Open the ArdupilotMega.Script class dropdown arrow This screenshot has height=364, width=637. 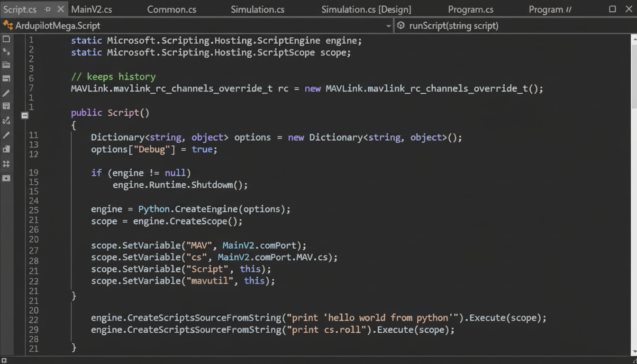[388, 26]
